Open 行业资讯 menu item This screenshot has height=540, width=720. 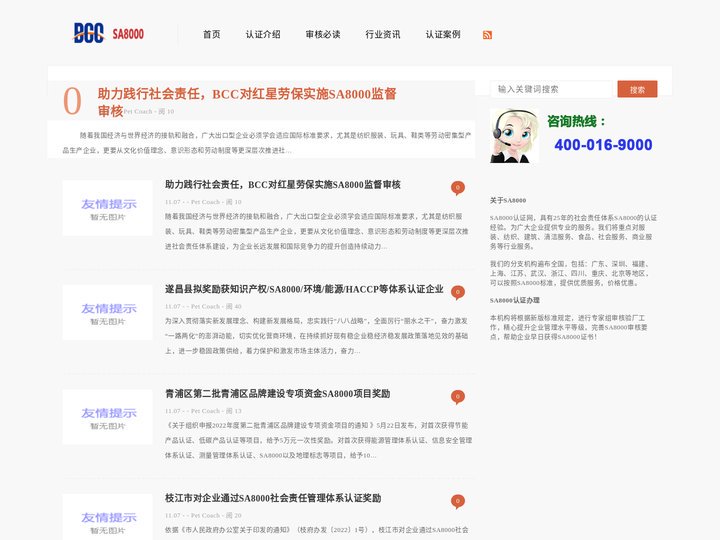[x=383, y=34]
